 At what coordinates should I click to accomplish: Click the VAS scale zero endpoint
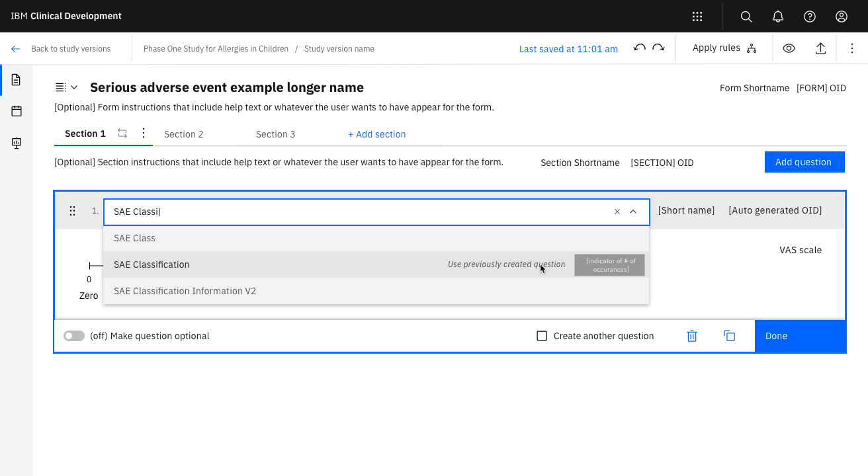click(x=90, y=266)
